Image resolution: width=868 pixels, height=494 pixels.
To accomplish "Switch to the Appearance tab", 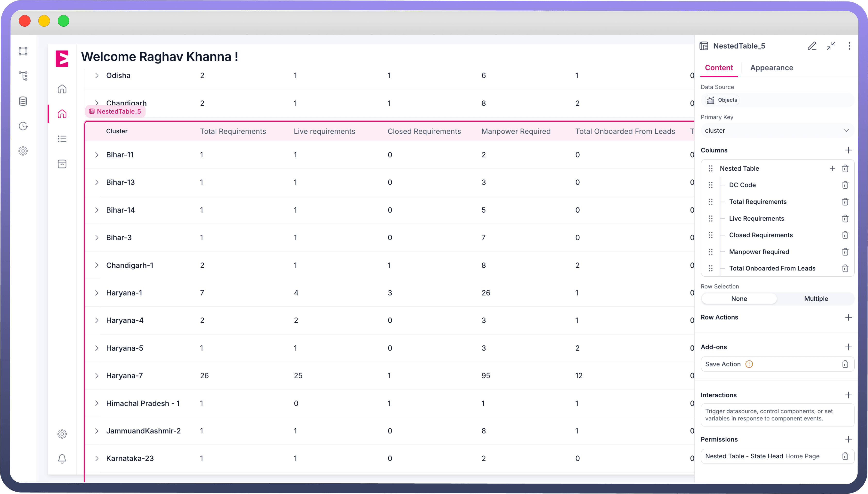I will pyautogui.click(x=771, y=68).
